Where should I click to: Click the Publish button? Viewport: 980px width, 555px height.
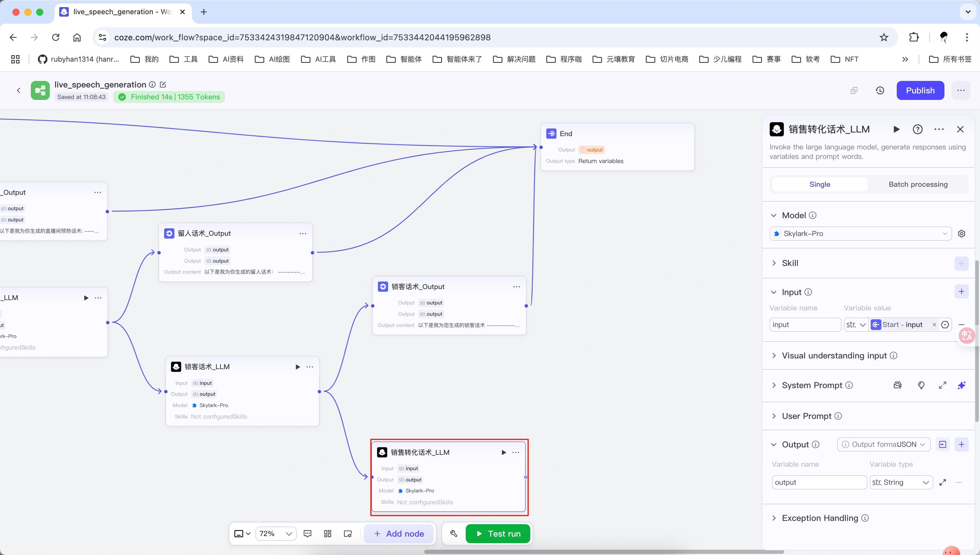pos(920,90)
